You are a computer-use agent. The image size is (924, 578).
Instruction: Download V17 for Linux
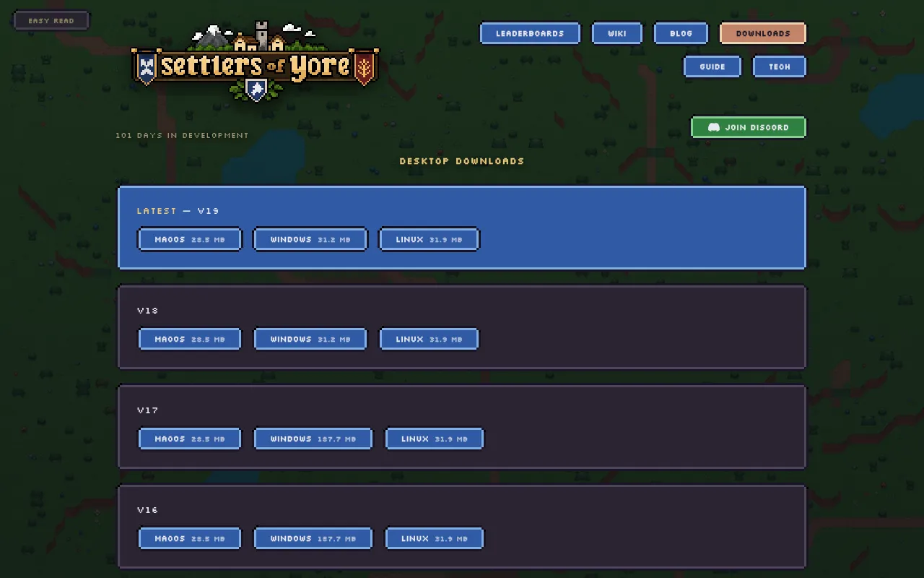pyautogui.click(x=435, y=439)
